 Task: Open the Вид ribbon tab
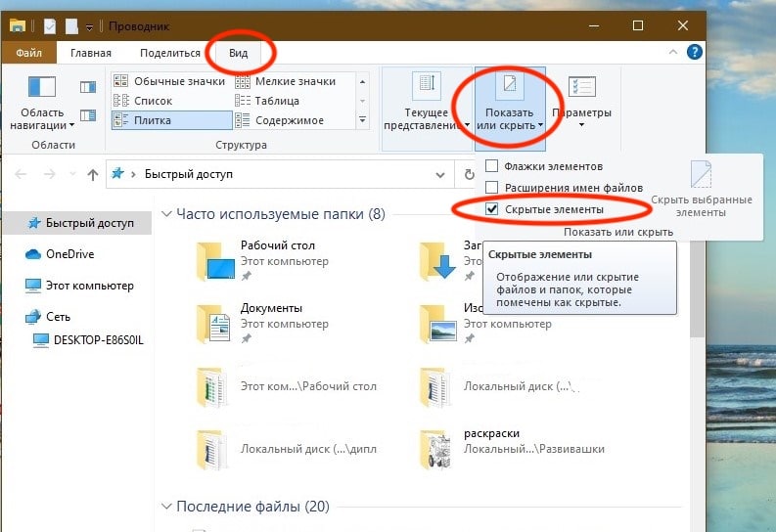(x=238, y=53)
